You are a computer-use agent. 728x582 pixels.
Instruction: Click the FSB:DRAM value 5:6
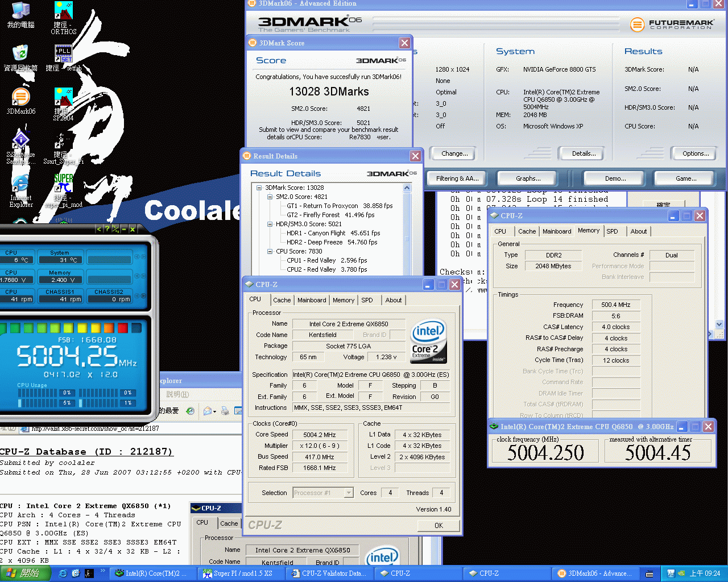(x=616, y=316)
